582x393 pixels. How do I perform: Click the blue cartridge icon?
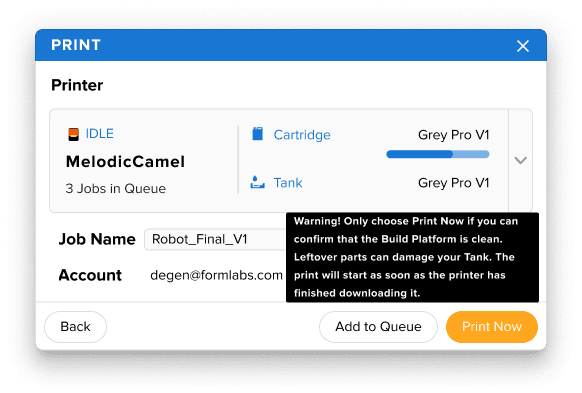pyautogui.click(x=258, y=134)
